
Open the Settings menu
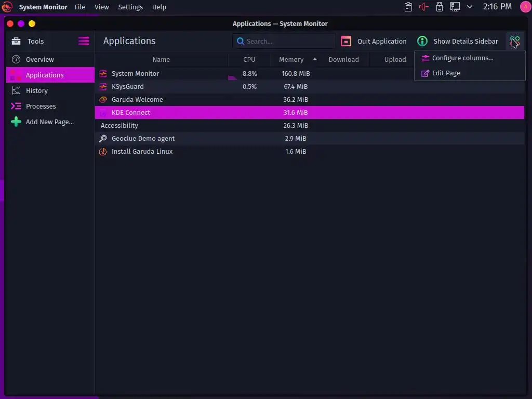(x=130, y=7)
